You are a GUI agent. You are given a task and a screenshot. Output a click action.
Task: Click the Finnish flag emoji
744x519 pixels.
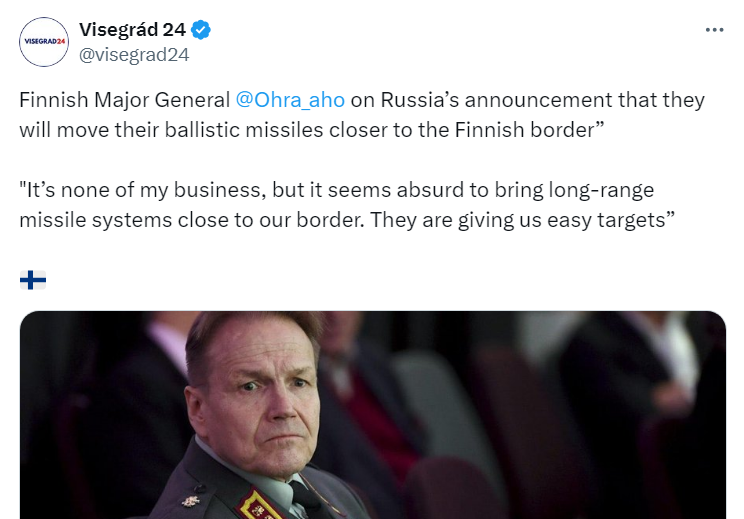[33, 279]
